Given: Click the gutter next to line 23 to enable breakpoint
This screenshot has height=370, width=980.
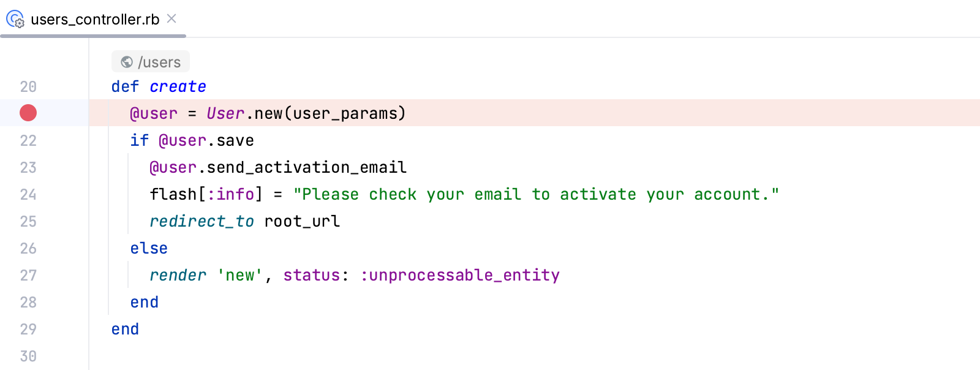Looking at the screenshot, I should (x=28, y=167).
